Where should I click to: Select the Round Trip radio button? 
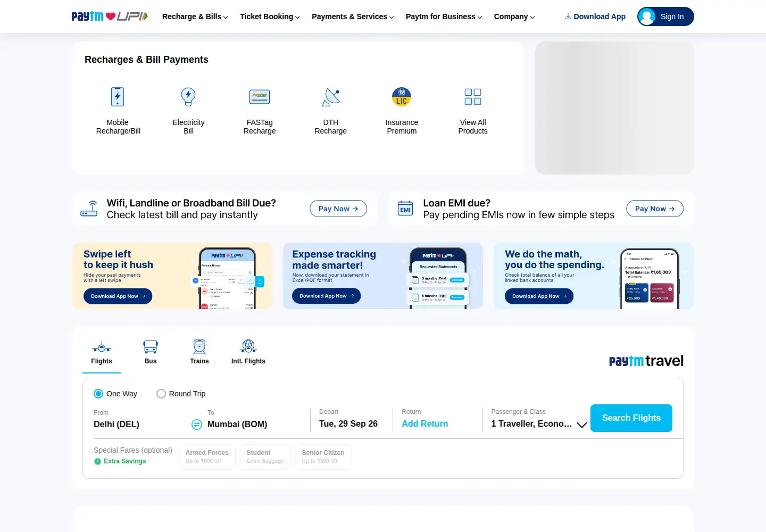pyautogui.click(x=161, y=394)
